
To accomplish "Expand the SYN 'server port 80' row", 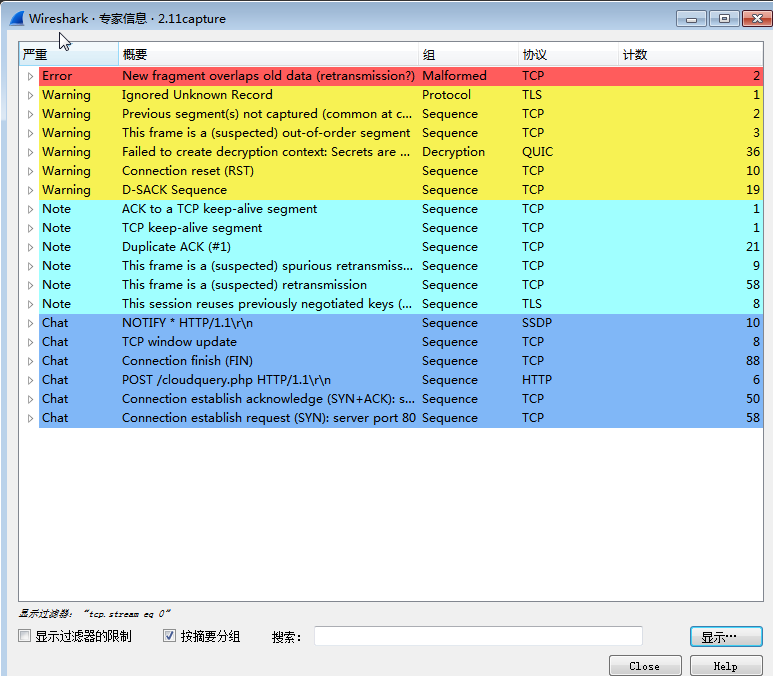I will 30,418.
